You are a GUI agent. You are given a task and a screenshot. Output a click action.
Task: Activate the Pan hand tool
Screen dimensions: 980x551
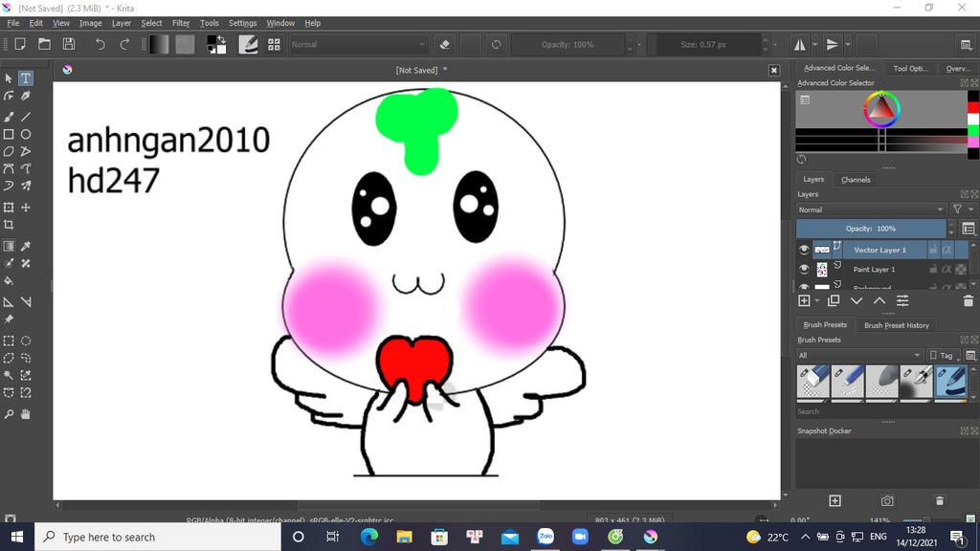(26, 414)
